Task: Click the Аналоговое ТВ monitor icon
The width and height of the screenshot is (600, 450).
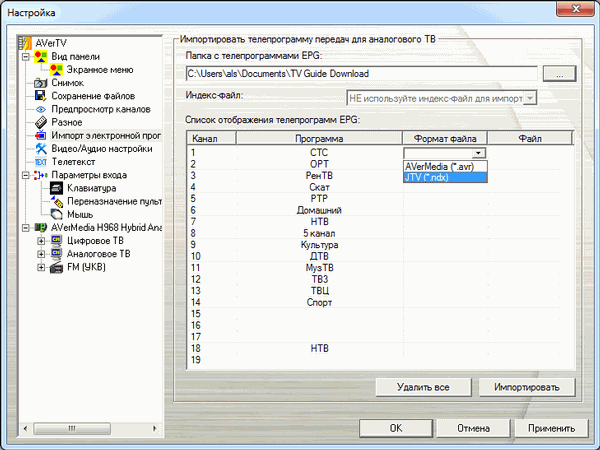Action: click(56, 254)
